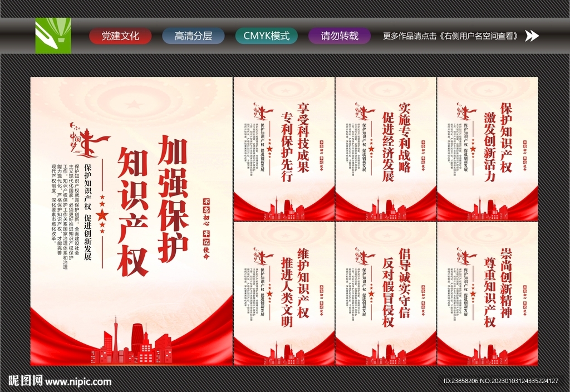This screenshot has height=392, width=570.
Task: Click the blue 高清分层 pill button
Action: [193, 36]
